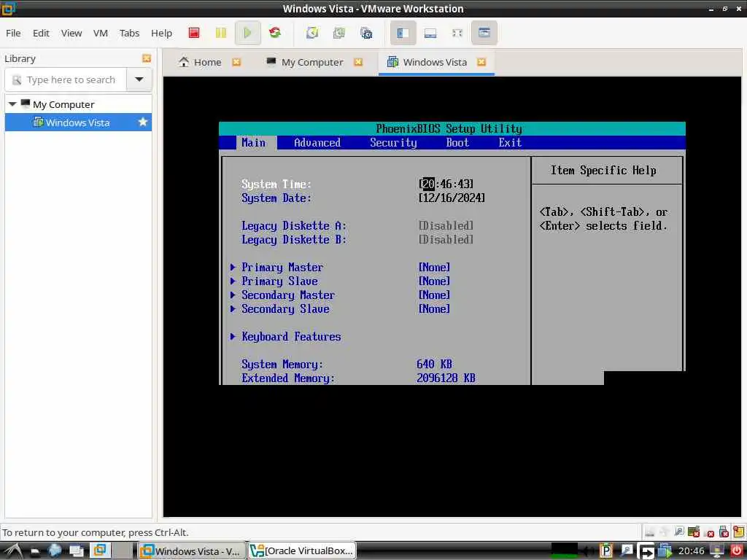This screenshot has width=747, height=560.
Task: Click the Type here to search field
Action: coord(66,79)
